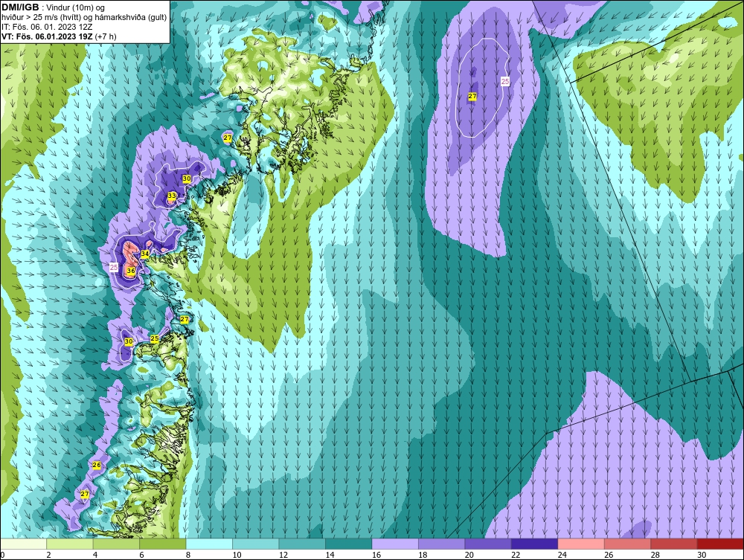Click the 18–20 purple legend swatch

click(442, 544)
